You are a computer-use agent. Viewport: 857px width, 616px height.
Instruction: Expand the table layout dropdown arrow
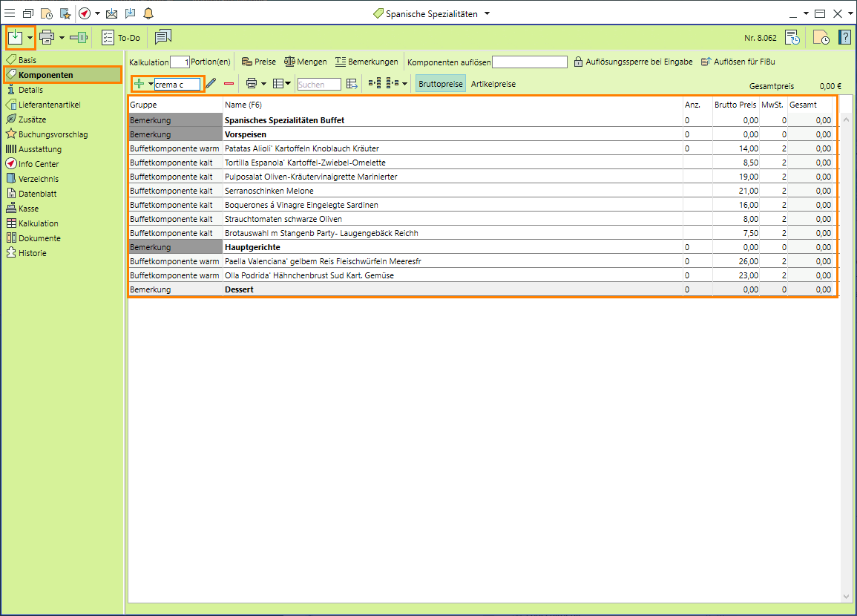[287, 84]
